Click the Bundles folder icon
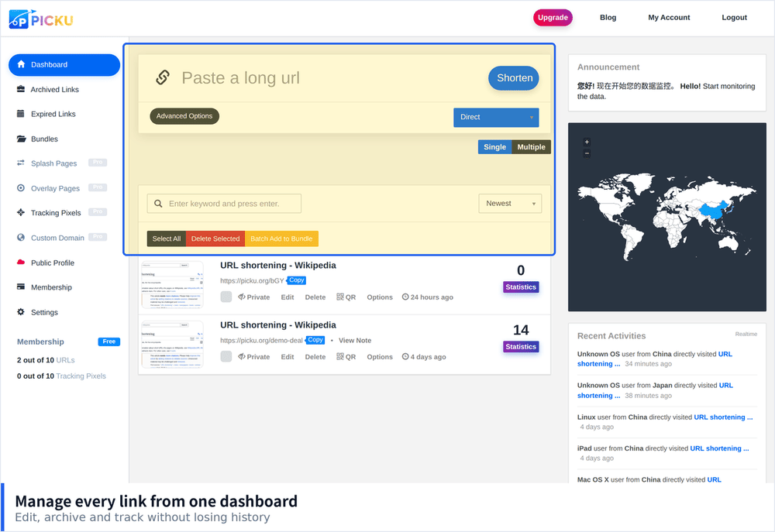 [21, 139]
